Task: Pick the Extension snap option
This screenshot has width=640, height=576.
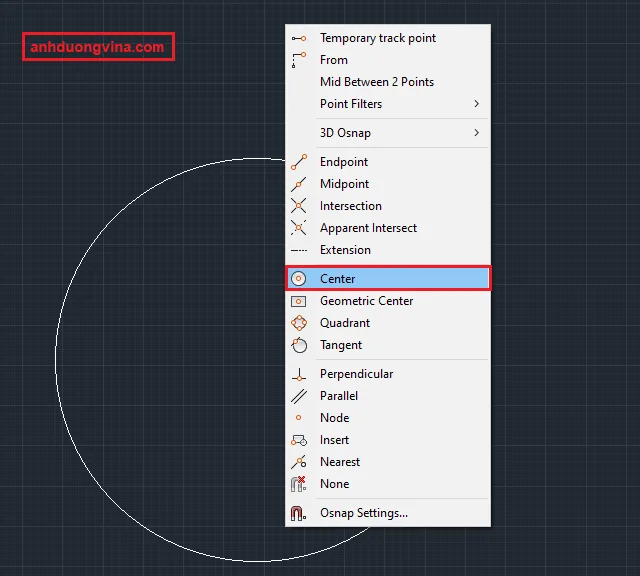Action: tap(345, 250)
